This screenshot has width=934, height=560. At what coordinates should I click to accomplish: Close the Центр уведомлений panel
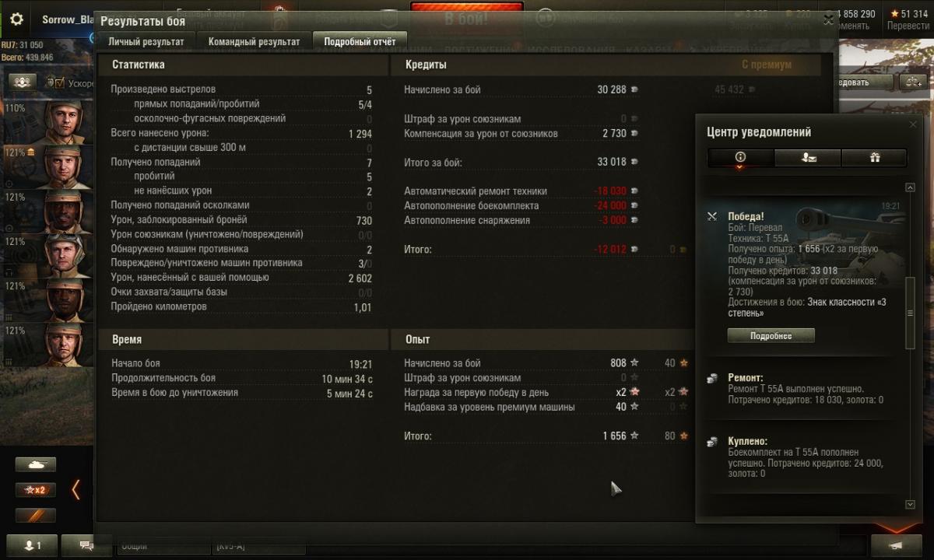[913, 124]
